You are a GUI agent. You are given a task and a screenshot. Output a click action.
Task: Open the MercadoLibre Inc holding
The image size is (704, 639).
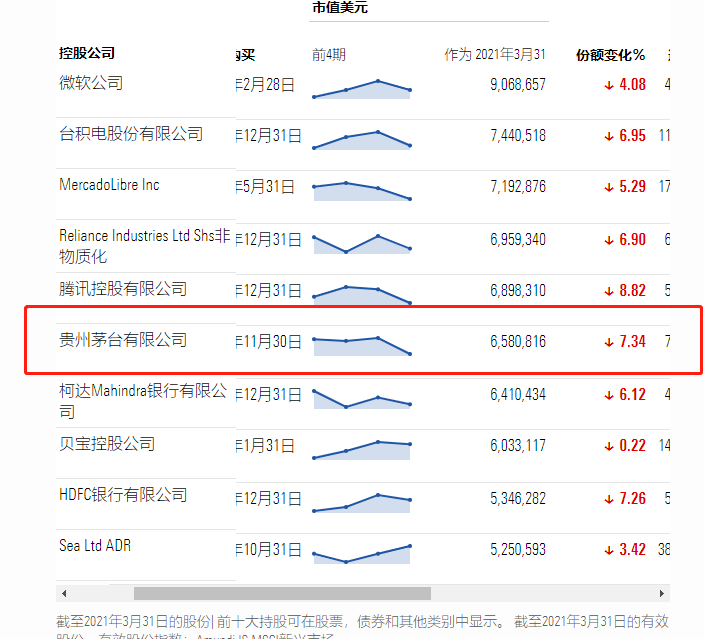coord(110,185)
